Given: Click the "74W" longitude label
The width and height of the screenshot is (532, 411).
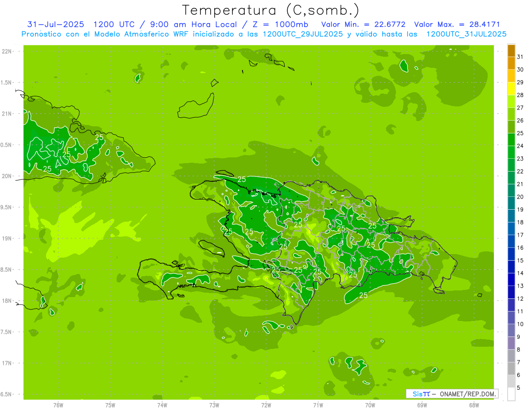Looking at the screenshot, I should pos(162,405).
